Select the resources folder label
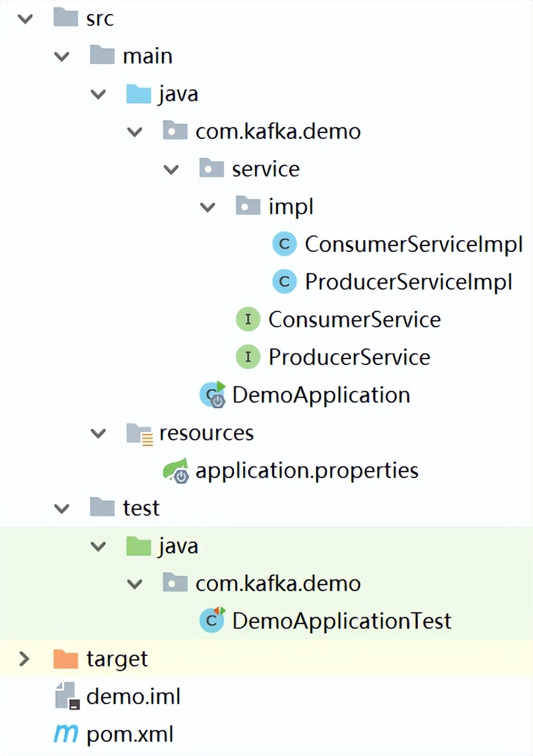533x756 pixels. coord(206,433)
